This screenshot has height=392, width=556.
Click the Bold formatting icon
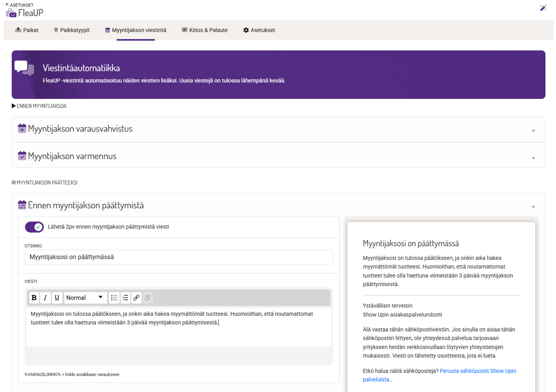pyautogui.click(x=34, y=298)
